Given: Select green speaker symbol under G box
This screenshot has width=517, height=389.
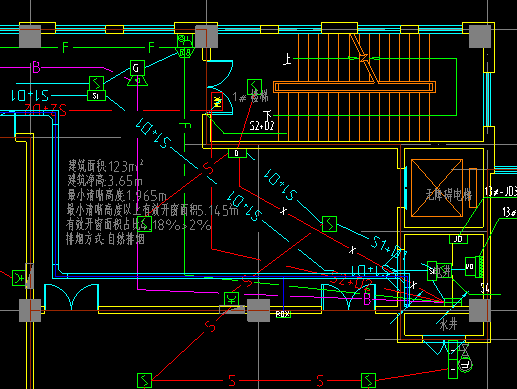Looking at the screenshot, I should 137,81.
